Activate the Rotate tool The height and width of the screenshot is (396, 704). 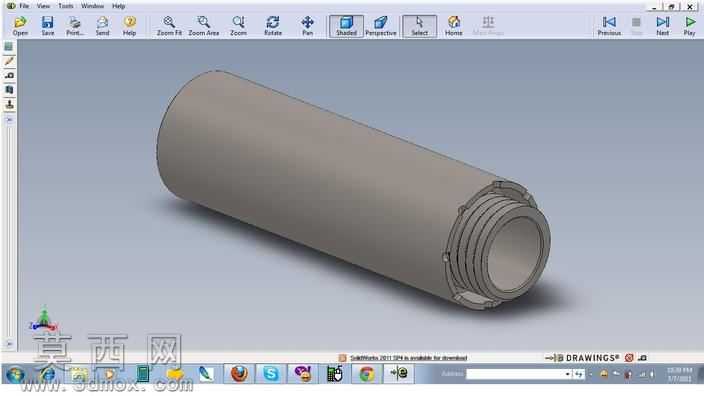click(x=273, y=26)
